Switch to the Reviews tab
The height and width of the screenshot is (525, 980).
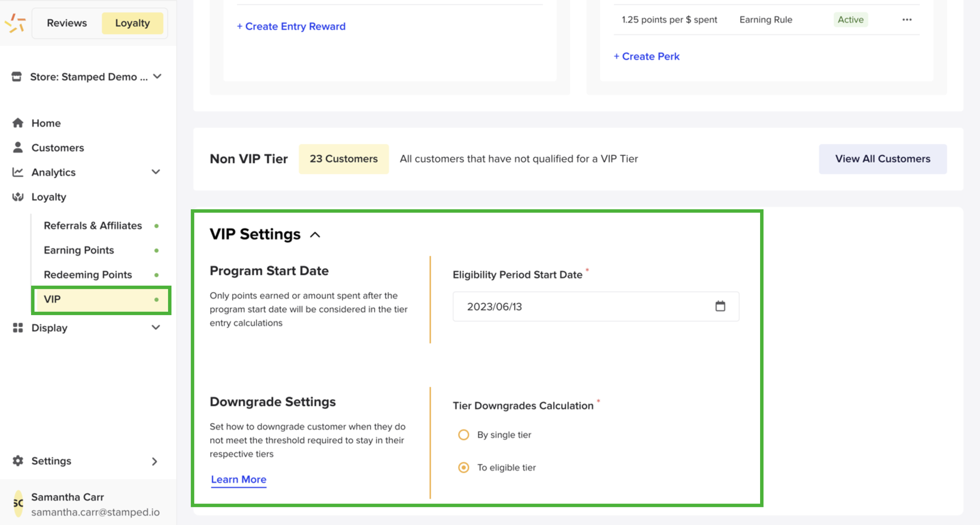pos(67,23)
